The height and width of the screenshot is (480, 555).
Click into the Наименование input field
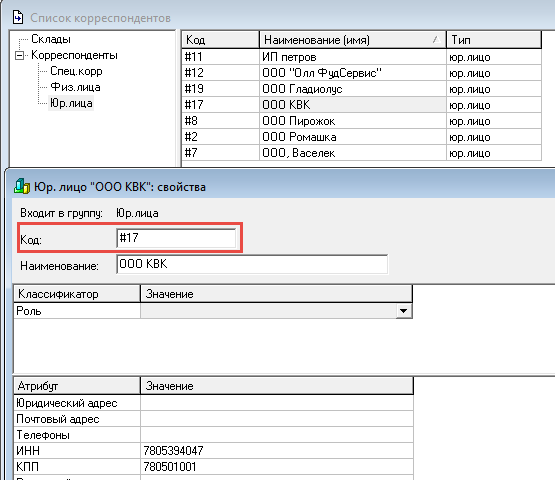[x=252, y=264]
